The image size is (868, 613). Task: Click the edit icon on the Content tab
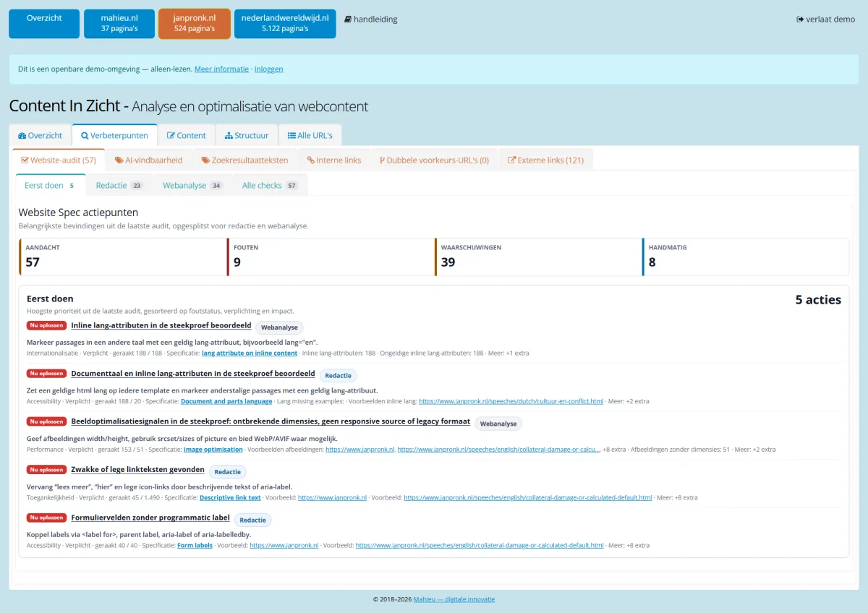[x=171, y=135]
